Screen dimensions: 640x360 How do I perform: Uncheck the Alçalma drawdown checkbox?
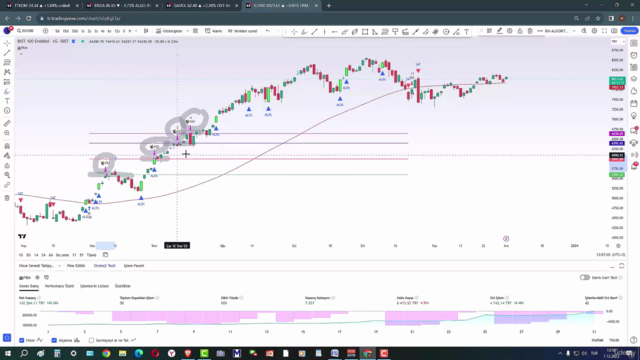point(54,340)
